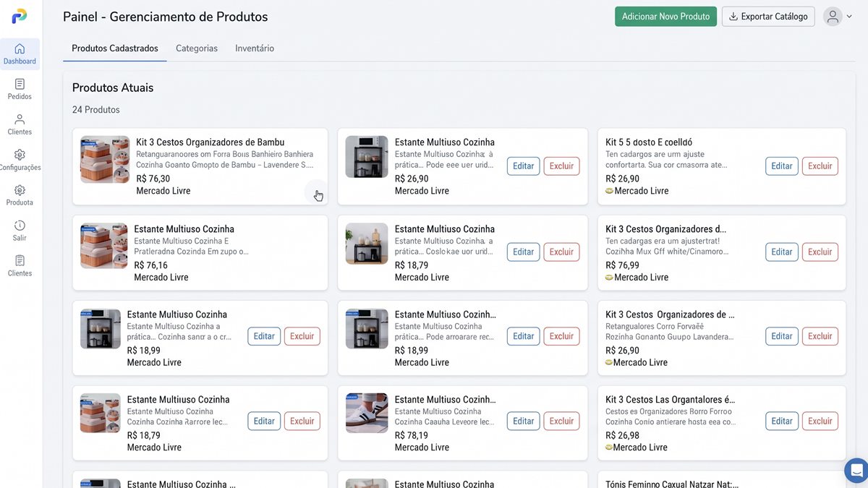The image size is (868, 488).
Task: Expand the account menu chevron
Action: pyautogui.click(x=849, y=17)
